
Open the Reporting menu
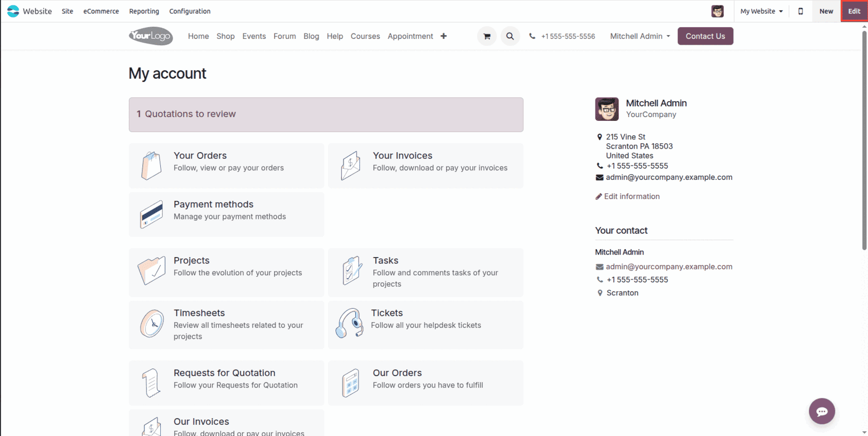[x=144, y=11]
